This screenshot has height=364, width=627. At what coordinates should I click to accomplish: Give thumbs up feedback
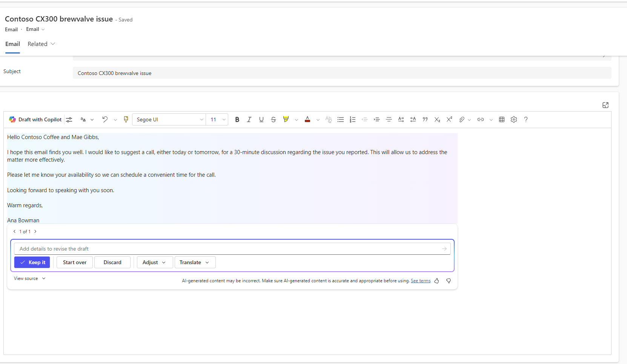pyautogui.click(x=436, y=281)
